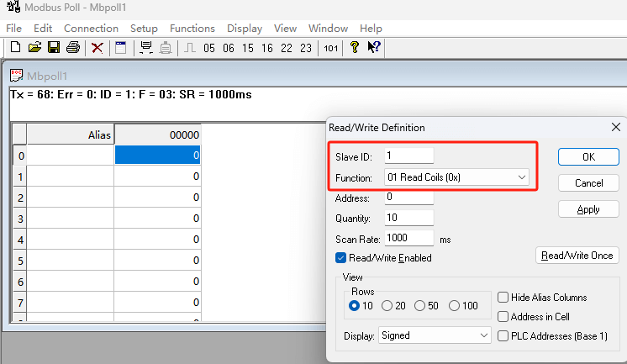The image size is (627, 364).
Task: Click the function 16 toolbar button
Action: tap(267, 48)
